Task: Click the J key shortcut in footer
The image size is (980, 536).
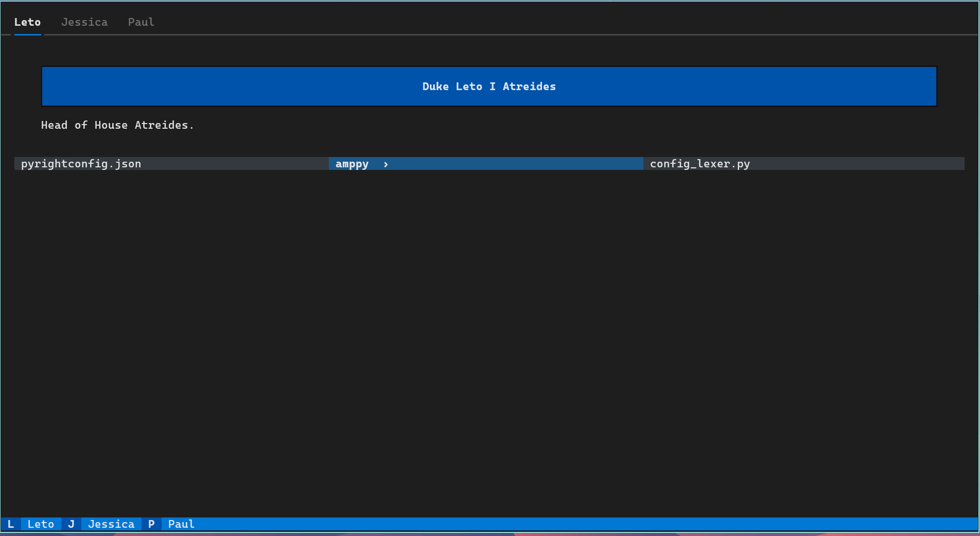Action: [71, 524]
